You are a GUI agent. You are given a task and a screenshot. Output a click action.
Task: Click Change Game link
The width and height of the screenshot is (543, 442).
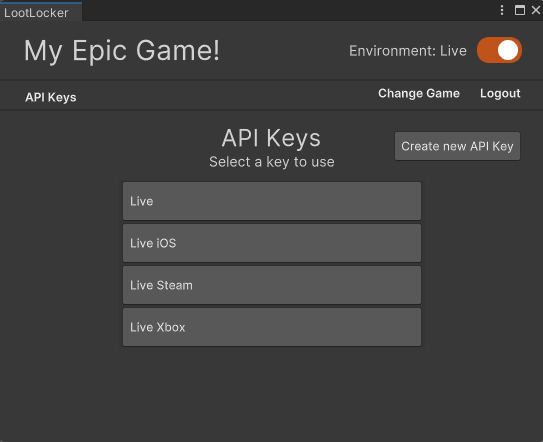click(x=419, y=93)
